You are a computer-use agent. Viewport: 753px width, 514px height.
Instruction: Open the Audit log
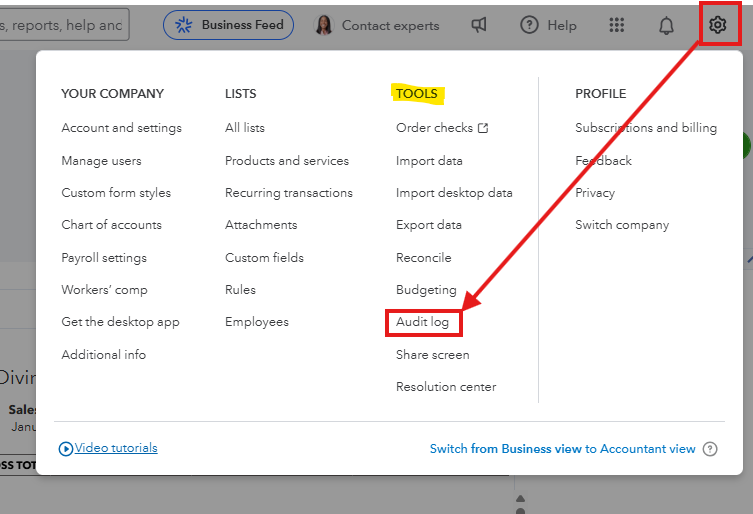[423, 322]
